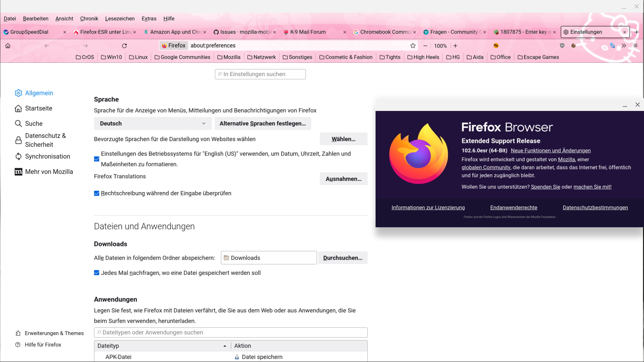Bookmark this page with the star icon
644x362 pixels.
click(x=413, y=46)
